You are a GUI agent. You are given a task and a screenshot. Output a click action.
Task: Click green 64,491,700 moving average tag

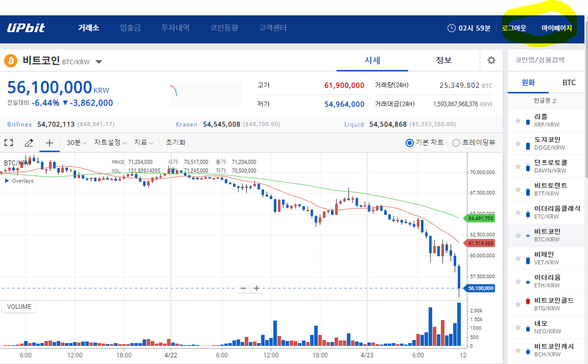tap(480, 218)
